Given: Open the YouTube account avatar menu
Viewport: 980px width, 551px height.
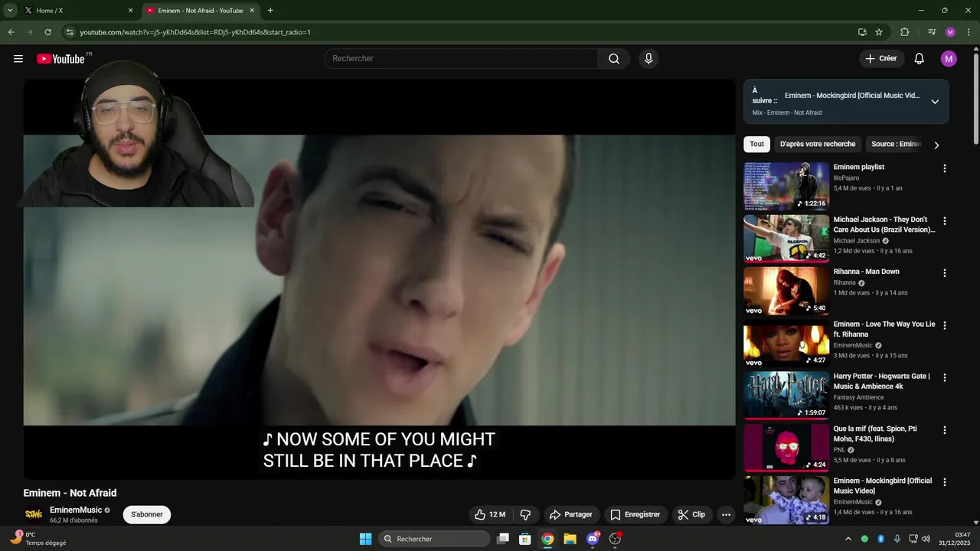Looking at the screenshot, I should [949, 59].
